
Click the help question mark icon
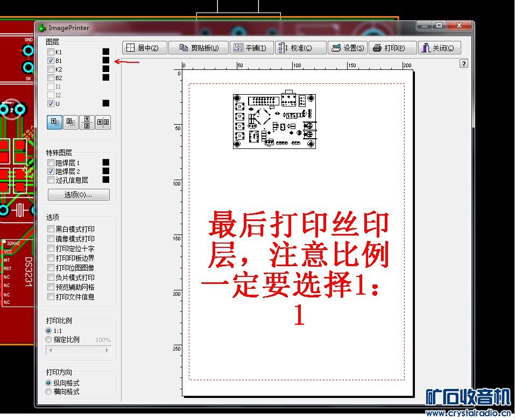click(463, 63)
